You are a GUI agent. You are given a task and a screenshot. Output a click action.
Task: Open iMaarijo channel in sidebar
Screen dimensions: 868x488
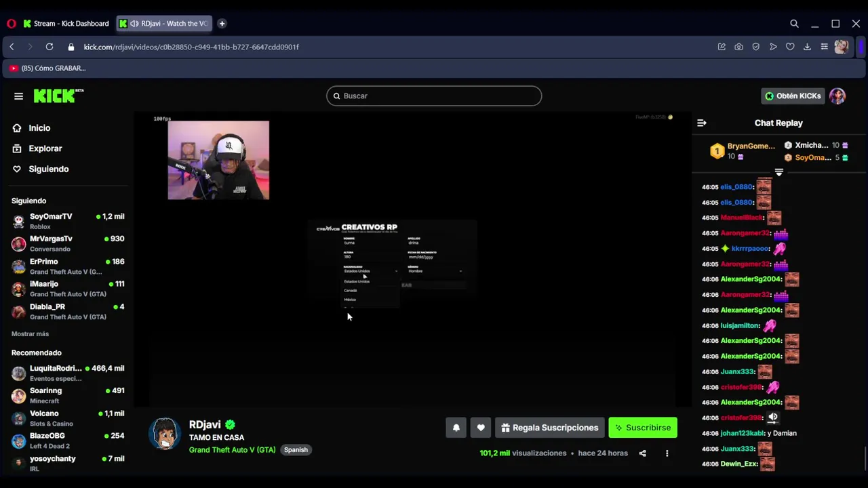68,289
